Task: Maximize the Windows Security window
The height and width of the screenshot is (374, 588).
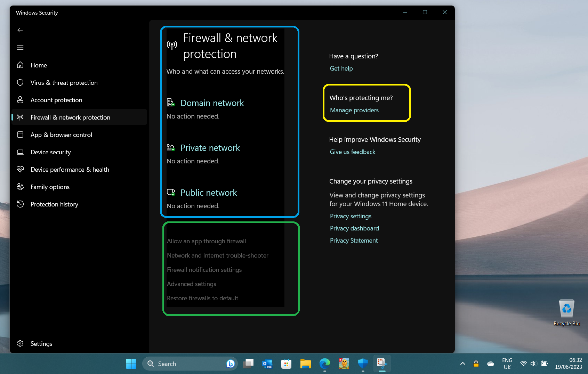Action: 425,12
